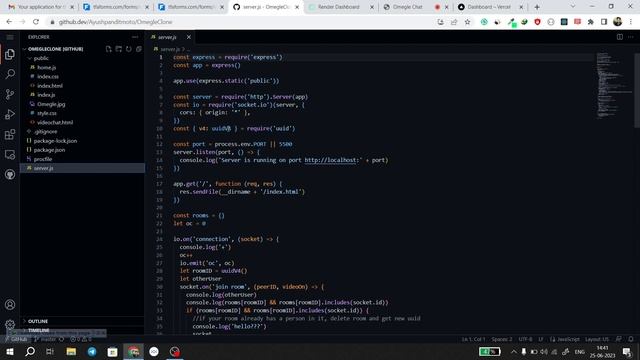Switch to the Dashboard – Vercel tab
This screenshot has width=640, height=360.
point(490,7)
